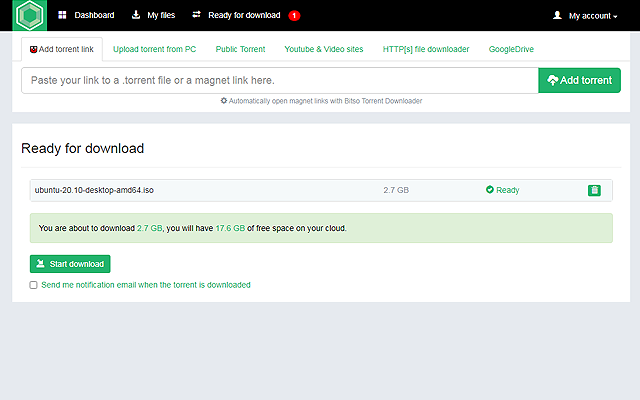The image size is (640, 400).
Task: Open the Youtube & Video sites tab
Action: [x=324, y=49]
